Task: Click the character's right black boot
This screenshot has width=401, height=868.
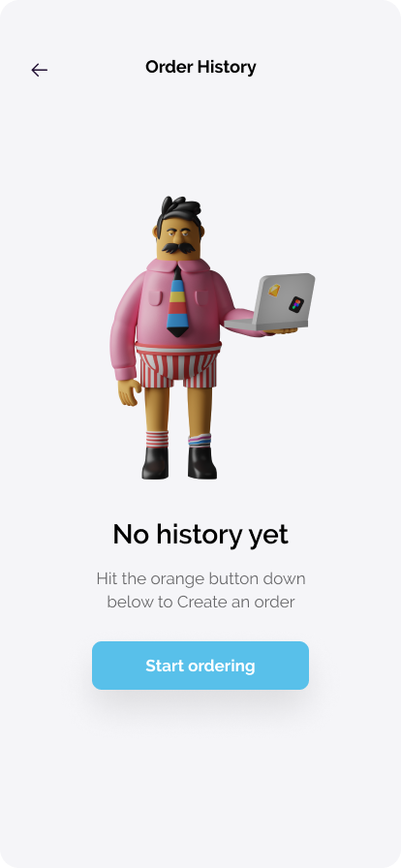Action: pos(201,462)
